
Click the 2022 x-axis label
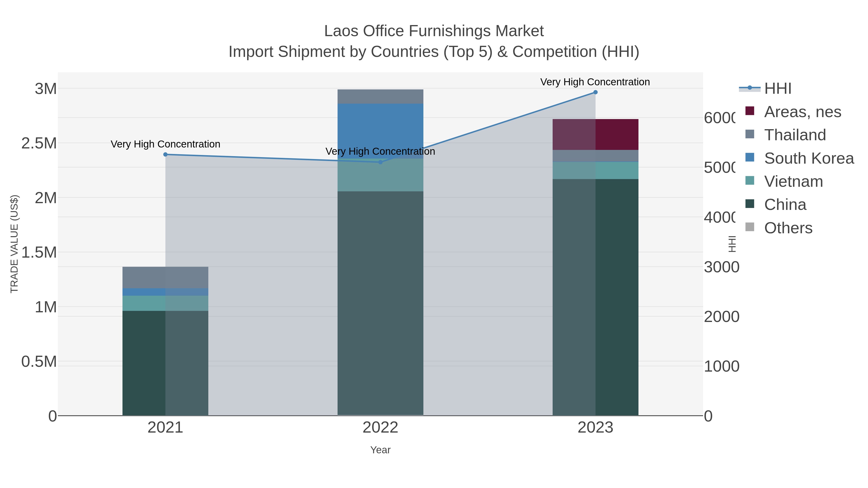tap(380, 428)
